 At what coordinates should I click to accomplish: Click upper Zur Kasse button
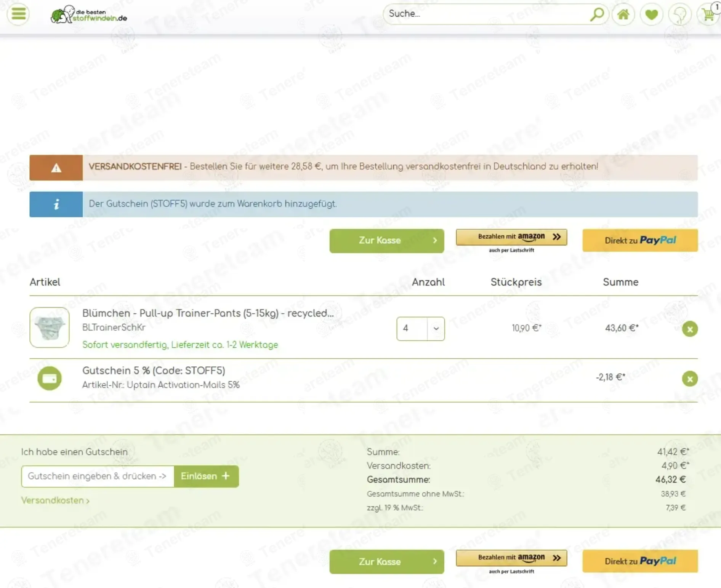[x=387, y=241]
